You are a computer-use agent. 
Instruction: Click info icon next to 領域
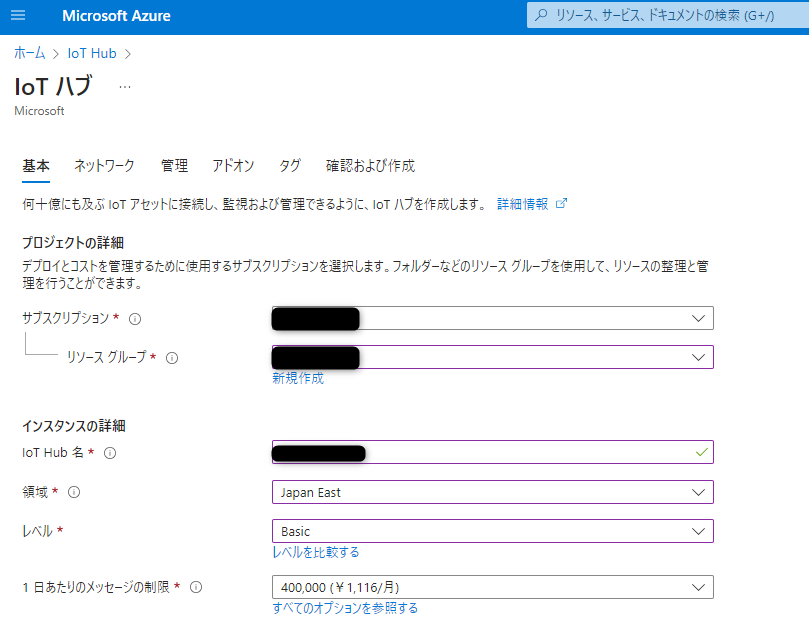74,492
